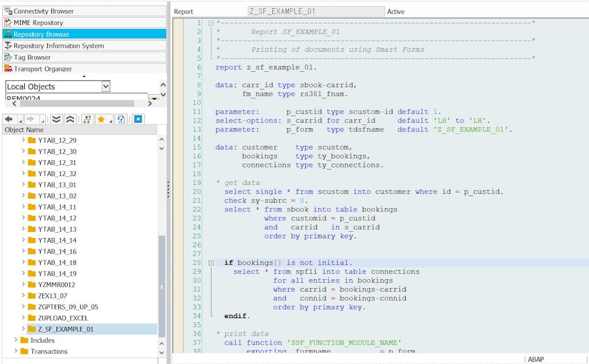Close the object browser with blue X icon

point(138,119)
